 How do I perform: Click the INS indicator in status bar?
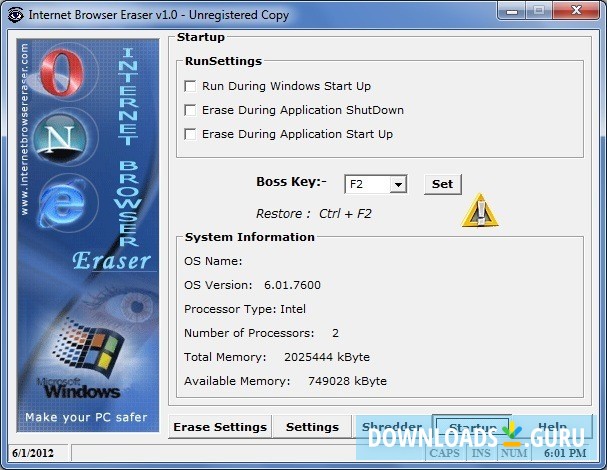click(x=481, y=453)
